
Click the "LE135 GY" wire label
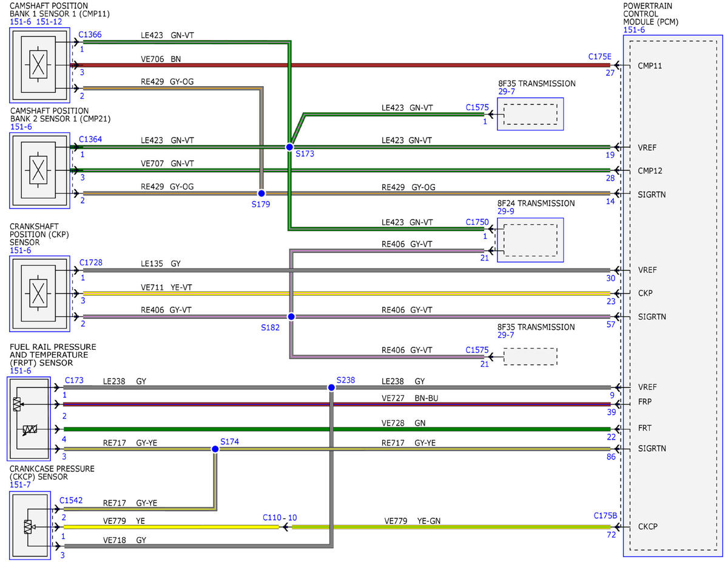coord(161,264)
